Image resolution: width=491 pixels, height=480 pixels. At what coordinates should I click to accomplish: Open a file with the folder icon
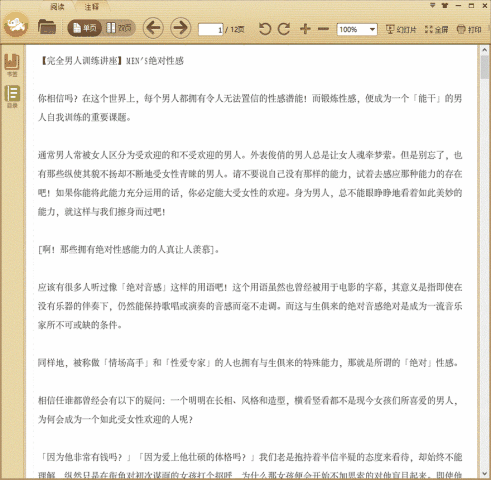click(x=47, y=28)
